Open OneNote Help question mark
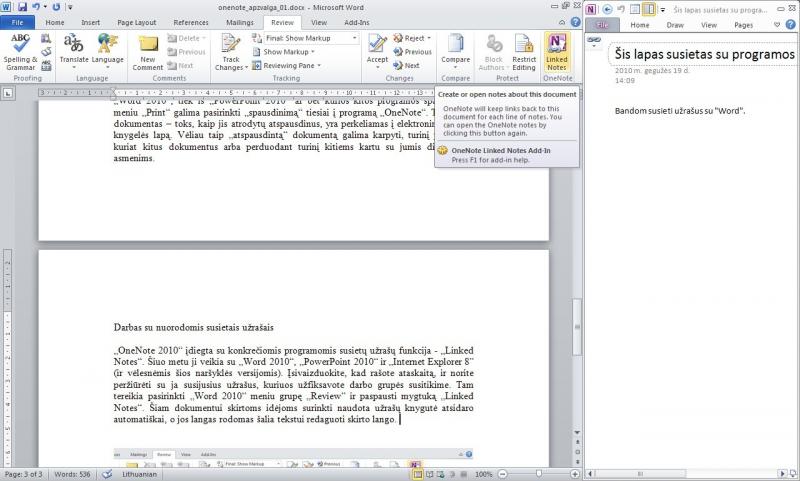This screenshot has height=481, width=800. [792, 24]
